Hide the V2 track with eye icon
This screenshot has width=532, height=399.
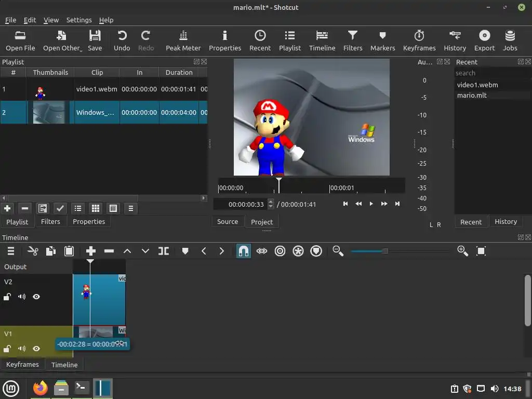point(36,297)
